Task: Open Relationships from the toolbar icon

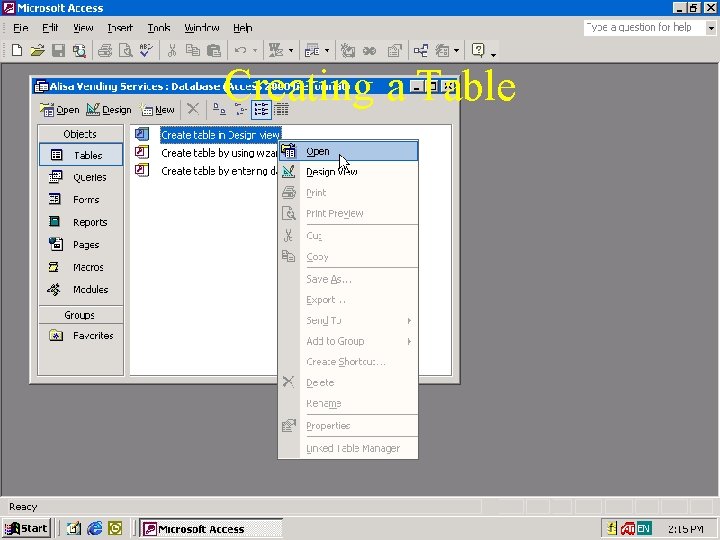Action: [x=421, y=50]
